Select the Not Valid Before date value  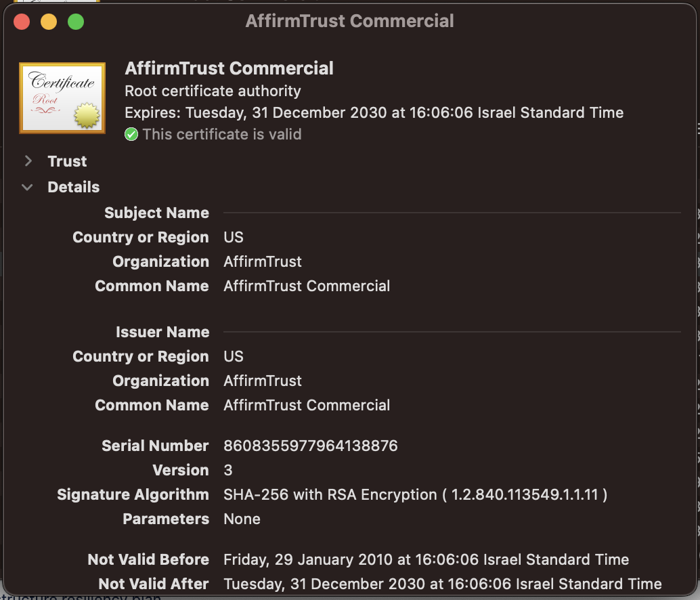click(x=426, y=559)
